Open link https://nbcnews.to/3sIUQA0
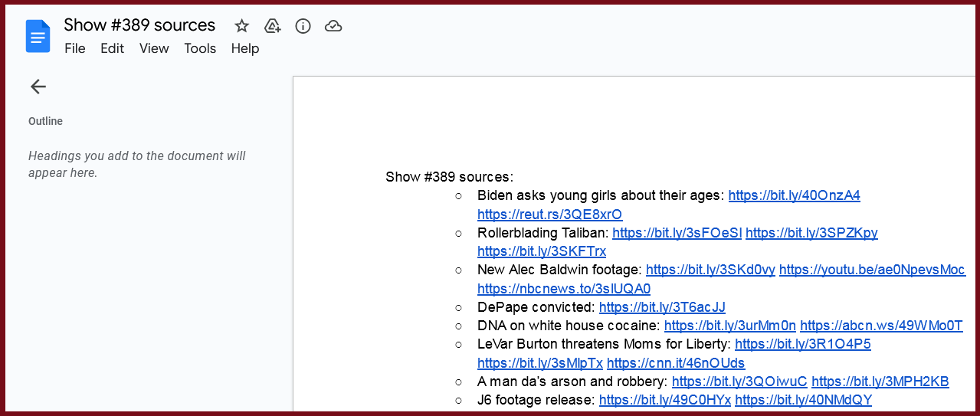The image size is (980, 416). point(564,288)
